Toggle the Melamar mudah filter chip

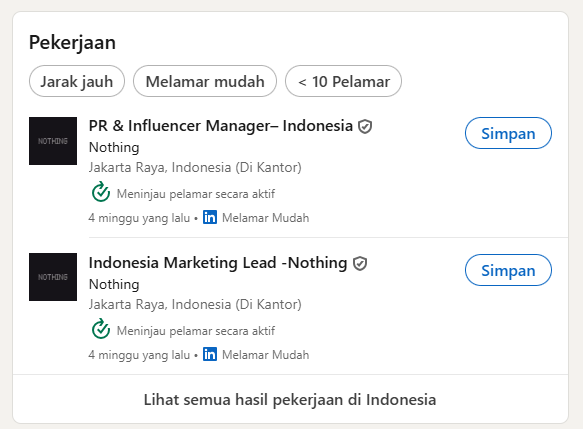[205, 81]
